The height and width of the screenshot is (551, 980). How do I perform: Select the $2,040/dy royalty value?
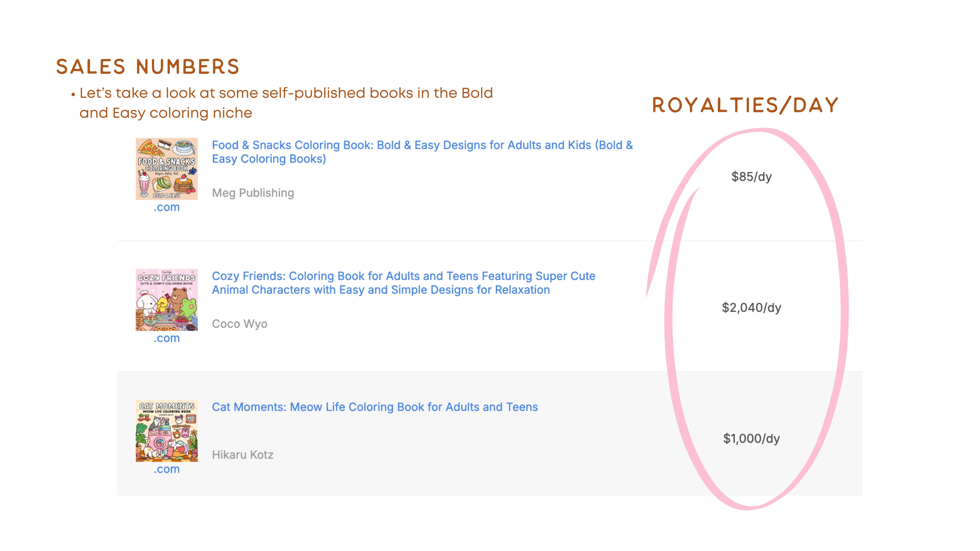(751, 307)
